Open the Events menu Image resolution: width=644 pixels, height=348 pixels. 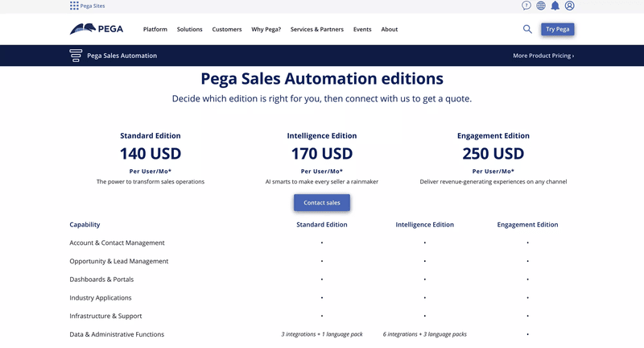coord(362,29)
